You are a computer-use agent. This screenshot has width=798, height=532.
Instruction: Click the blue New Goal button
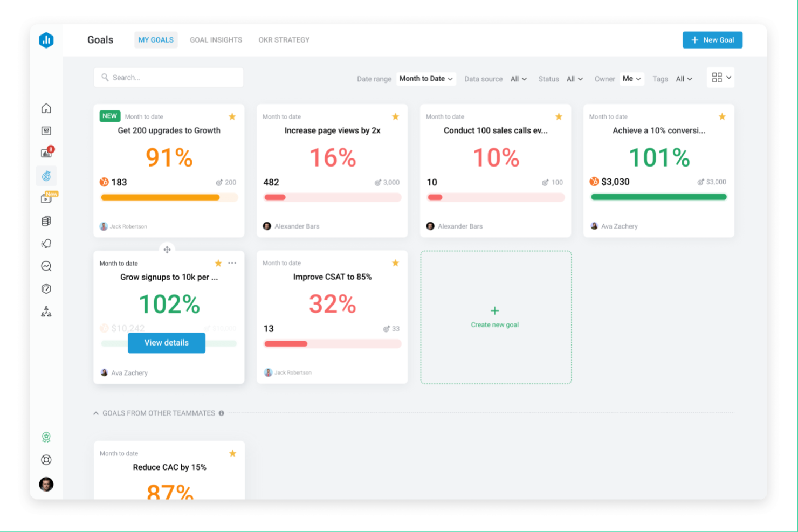712,39
